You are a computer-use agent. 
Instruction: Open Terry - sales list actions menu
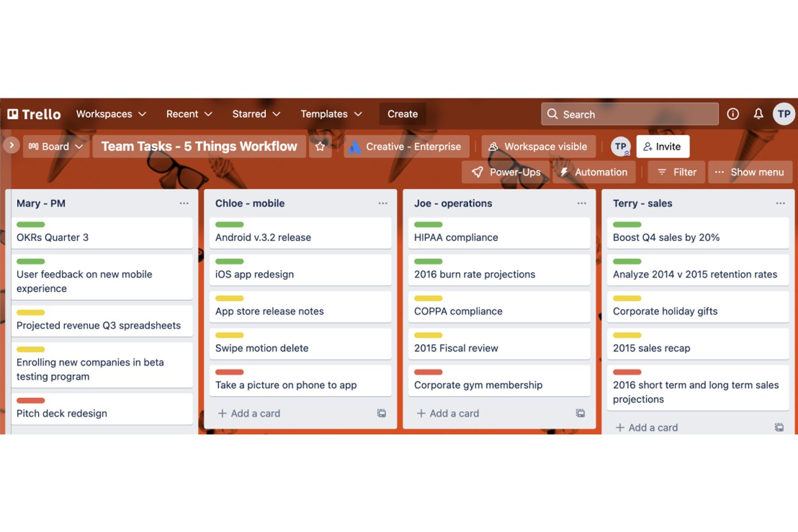780,203
